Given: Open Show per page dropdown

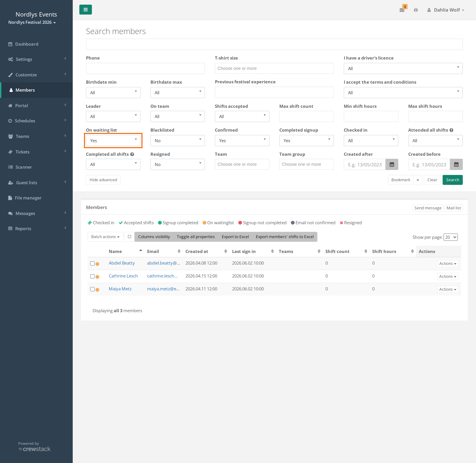Looking at the screenshot, I should tap(451, 237).
